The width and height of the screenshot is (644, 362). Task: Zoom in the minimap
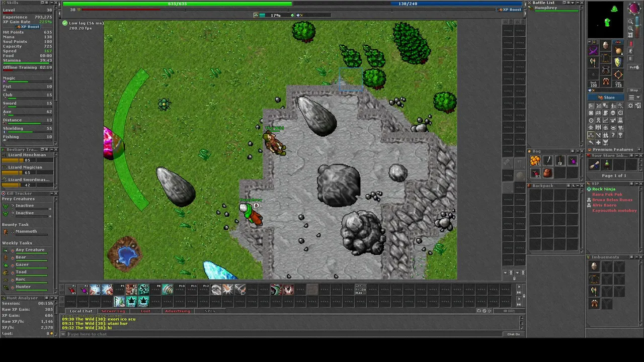click(631, 28)
